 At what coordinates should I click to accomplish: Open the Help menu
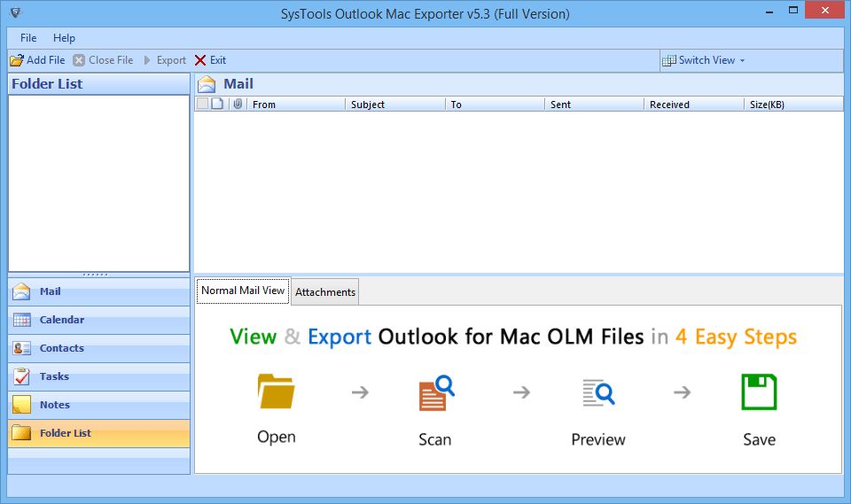(64, 38)
